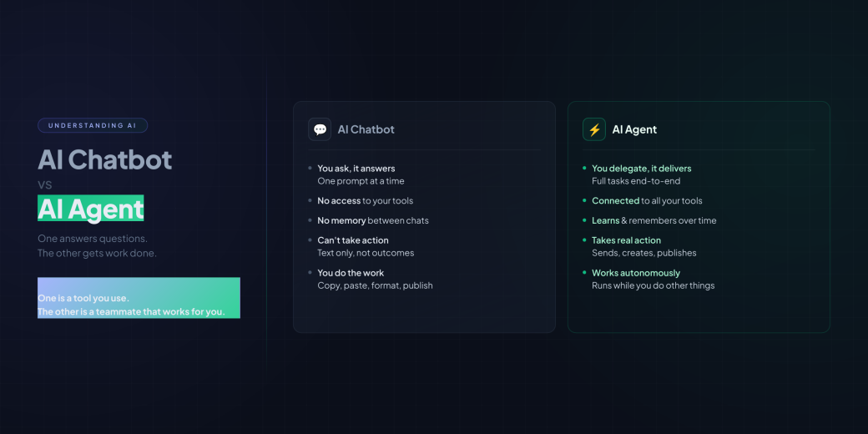Select the "No memory between chats" item
This screenshot has width=868, height=434.
point(373,220)
